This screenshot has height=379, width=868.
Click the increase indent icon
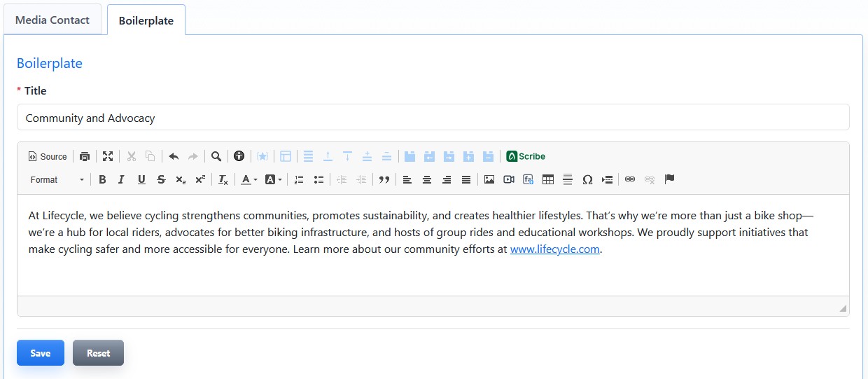(361, 180)
